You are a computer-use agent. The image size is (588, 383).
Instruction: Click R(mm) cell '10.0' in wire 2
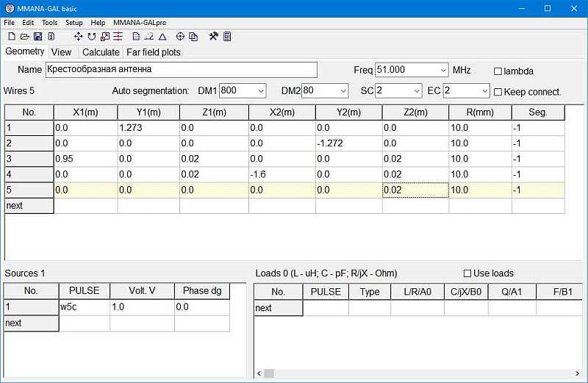click(x=481, y=143)
